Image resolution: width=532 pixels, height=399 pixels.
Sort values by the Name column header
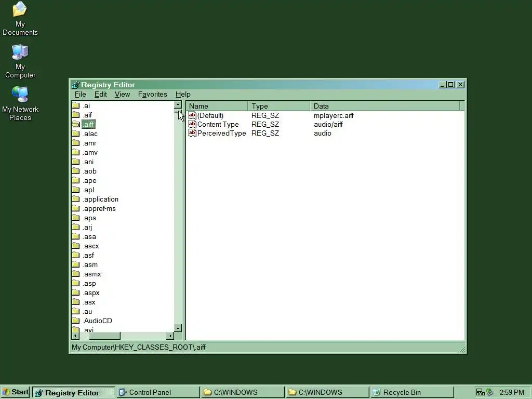click(217, 106)
